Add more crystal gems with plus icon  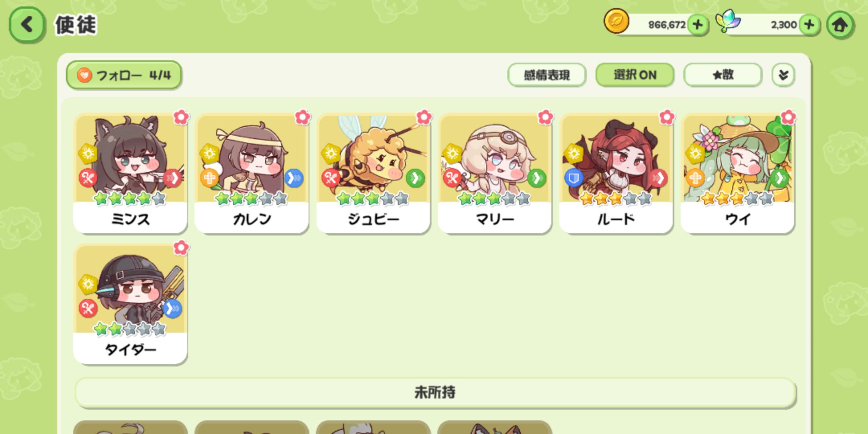coord(809,25)
